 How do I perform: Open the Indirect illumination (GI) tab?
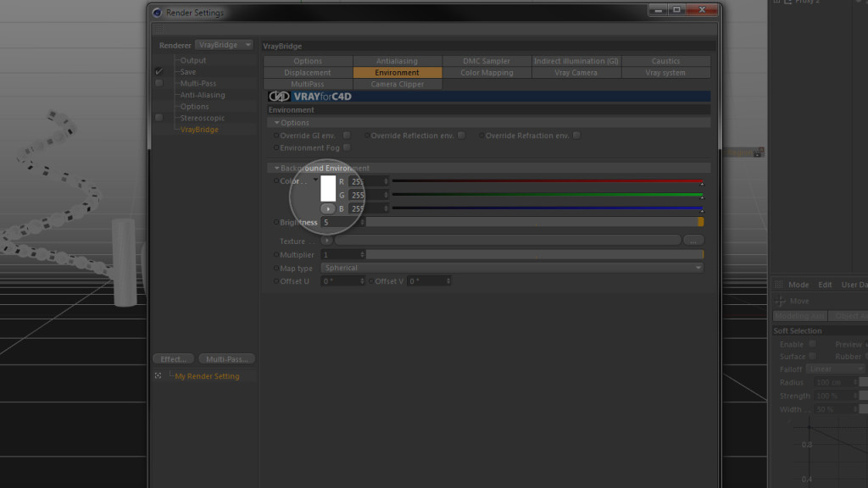[576, 61]
